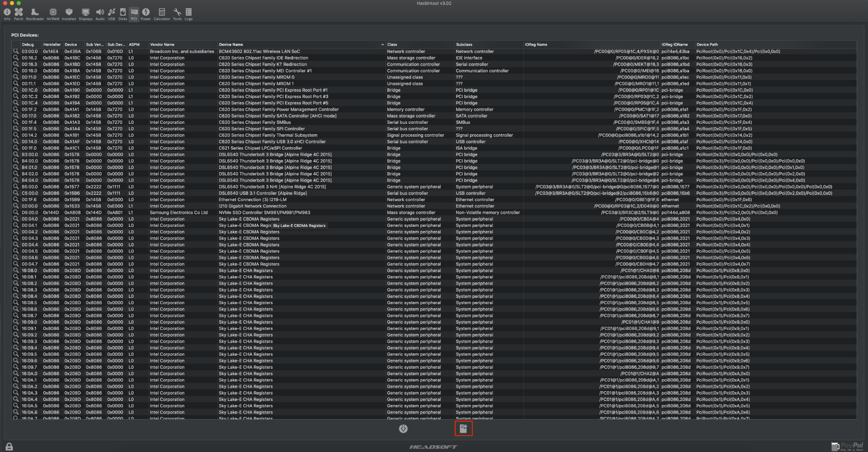Sort by the Class column header

[420, 45]
